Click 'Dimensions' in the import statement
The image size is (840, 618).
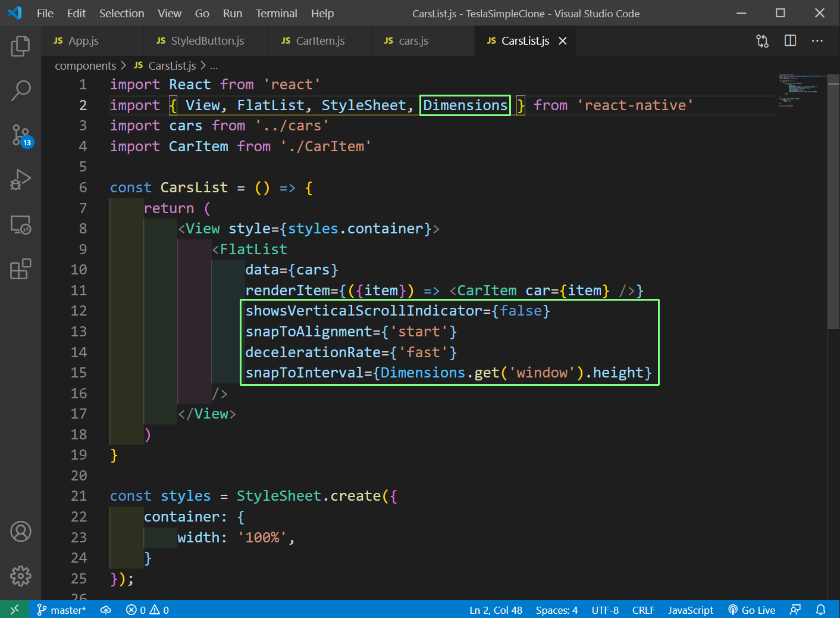pyautogui.click(x=465, y=105)
